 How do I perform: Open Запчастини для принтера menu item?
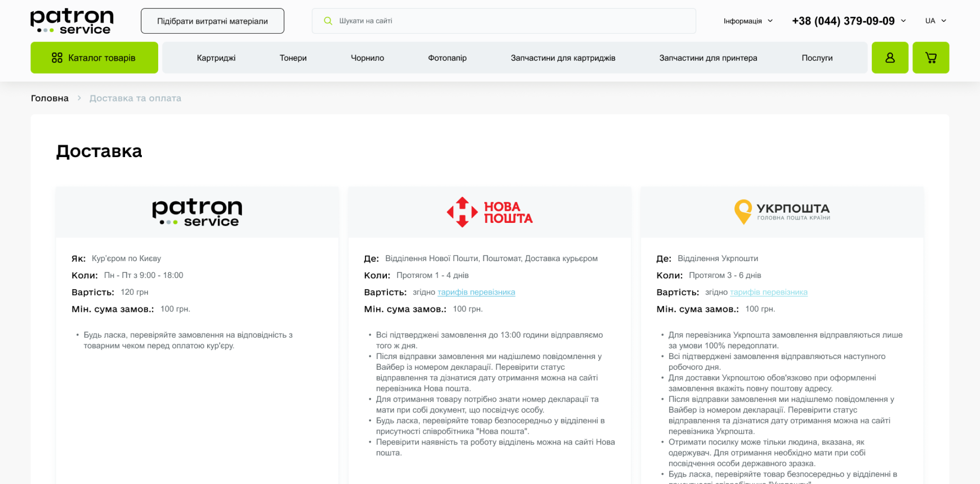point(708,58)
